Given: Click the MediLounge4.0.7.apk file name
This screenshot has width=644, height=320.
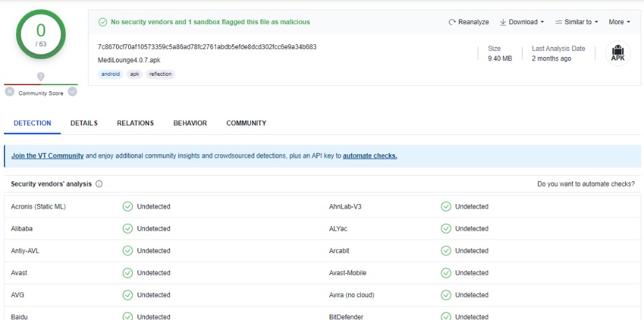Looking at the screenshot, I should click(129, 60).
